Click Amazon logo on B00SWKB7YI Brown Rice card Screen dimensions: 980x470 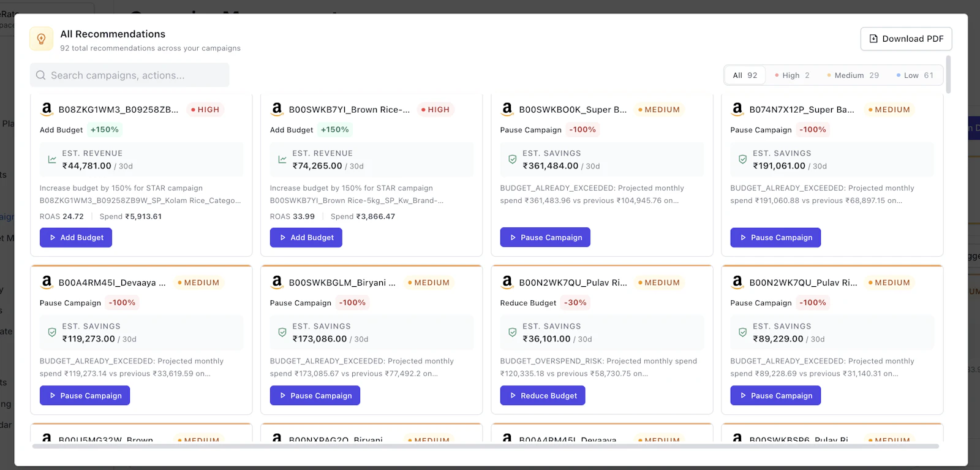277,109
